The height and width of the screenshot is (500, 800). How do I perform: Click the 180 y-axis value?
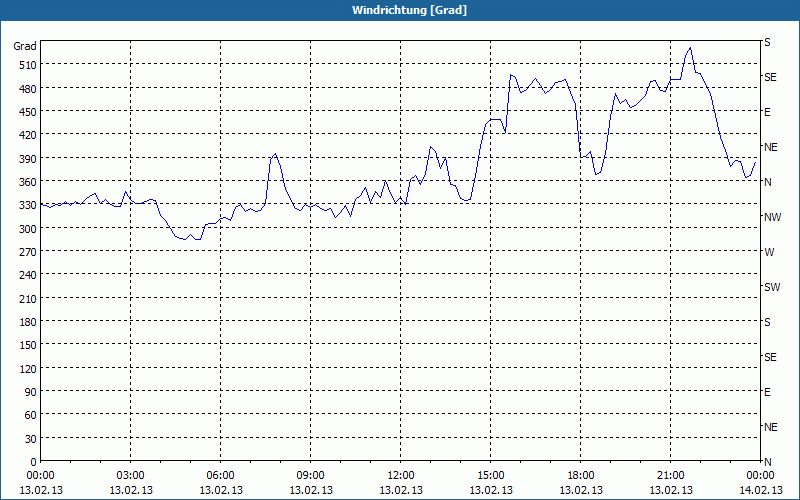(x=29, y=322)
